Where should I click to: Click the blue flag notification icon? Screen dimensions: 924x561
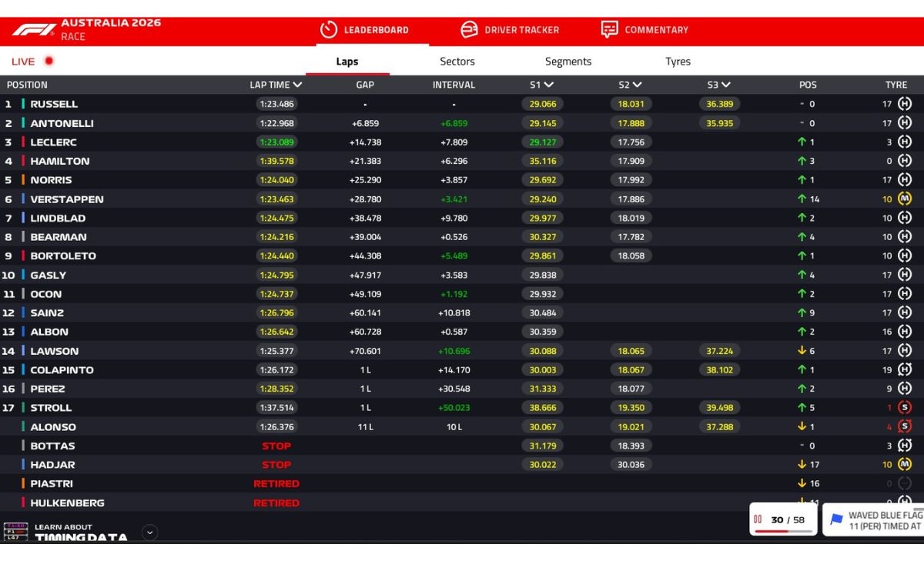tap(836, 519)
